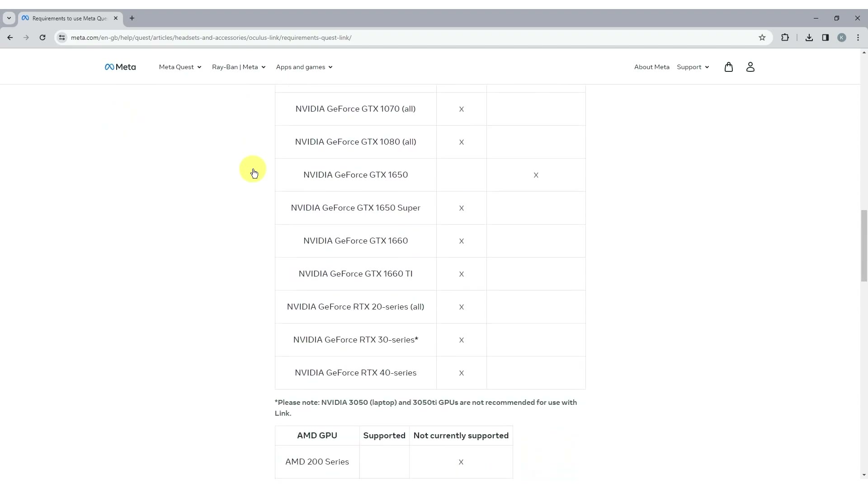
Task: Select the NVIDIA GeForce RTX 40-series cell
Action: point(356,373)
